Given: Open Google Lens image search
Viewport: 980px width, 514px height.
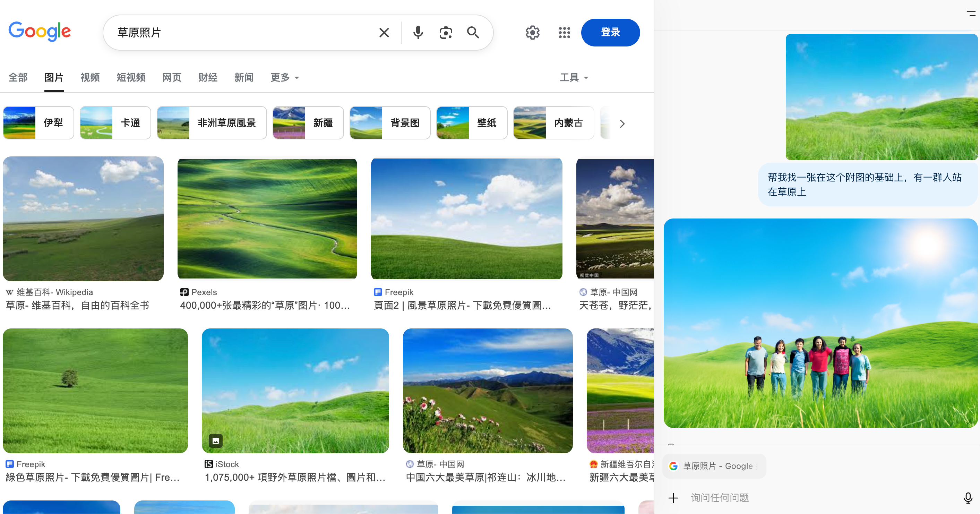Looking at the screenshot, I should pos(446,33).
